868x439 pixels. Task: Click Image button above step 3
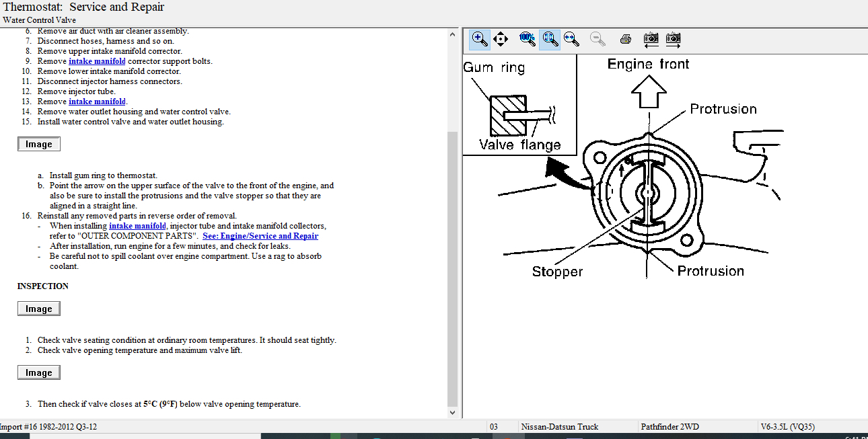tap(39, 373)
